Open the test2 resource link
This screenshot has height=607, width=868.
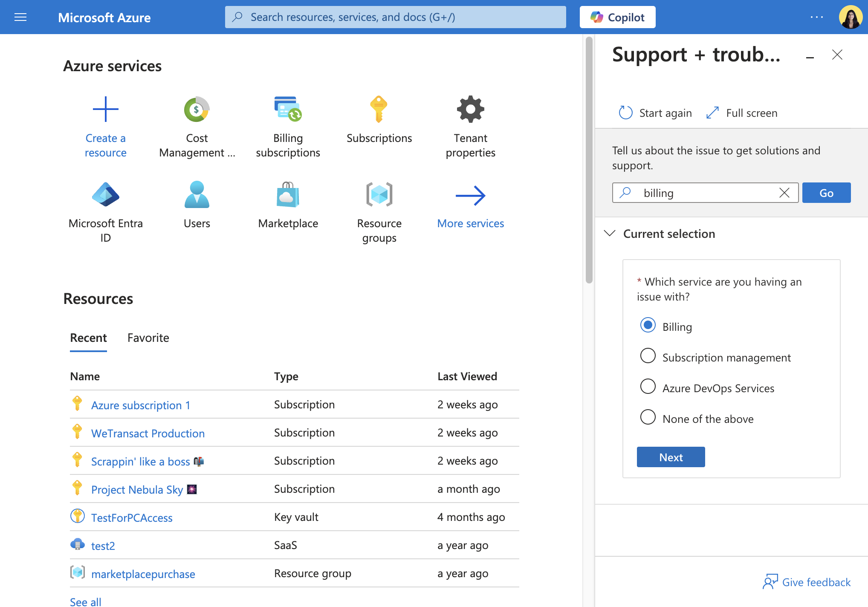tap(103, 546)
